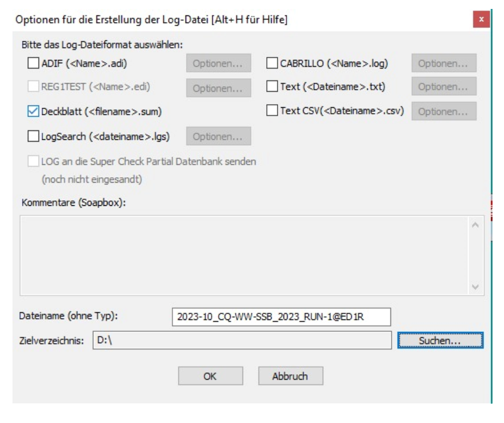Select the Text CSV format checkbox

pyautogui.click(x=272, y=111)
